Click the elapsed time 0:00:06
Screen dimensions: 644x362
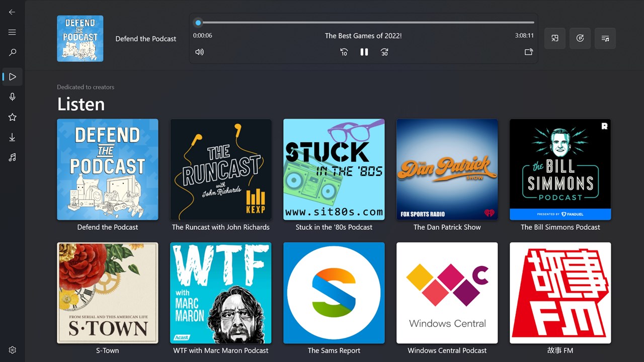pos(203,36)
